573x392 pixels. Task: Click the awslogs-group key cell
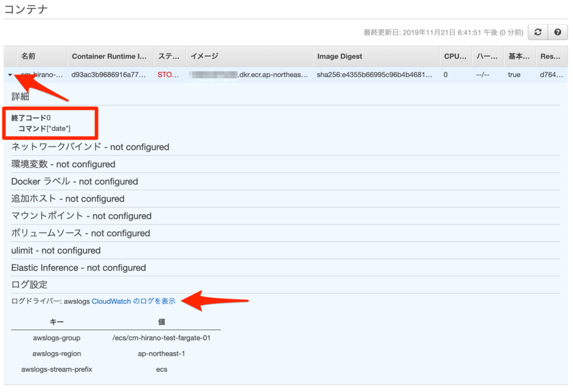coord(57,338)
